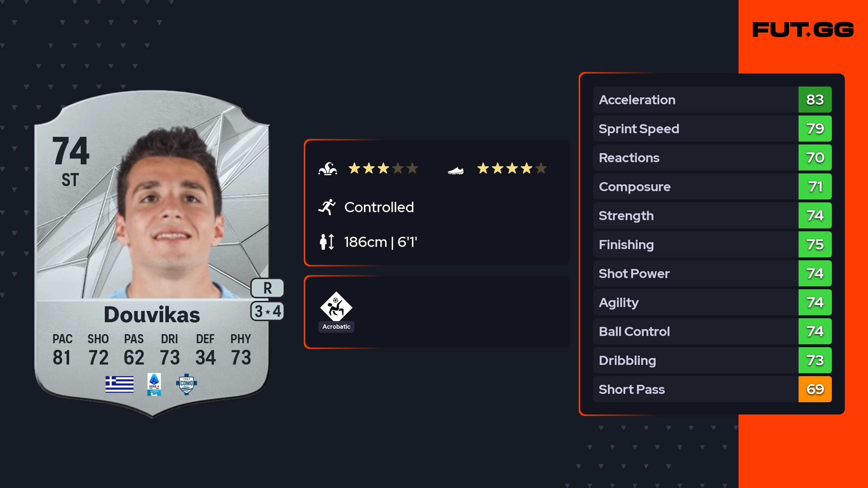Click the Acrobatic playstyle icon

tap(336, 307)
